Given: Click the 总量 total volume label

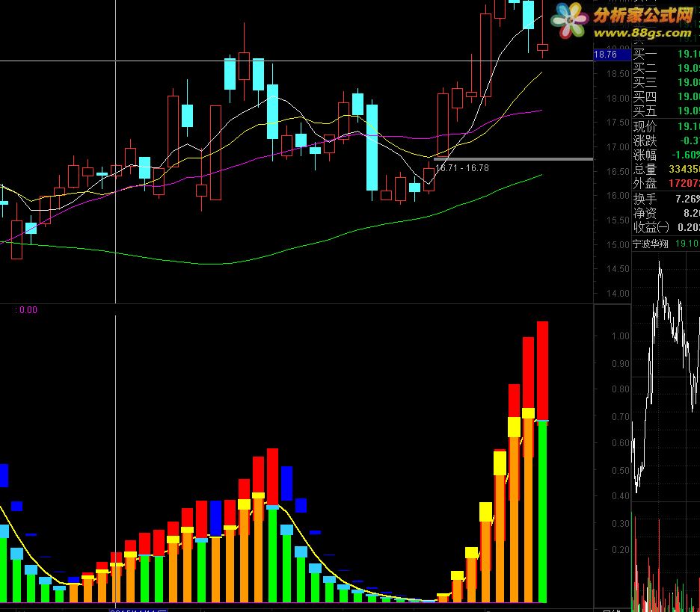Looking at the screenshot, I should tap(645, 169).
